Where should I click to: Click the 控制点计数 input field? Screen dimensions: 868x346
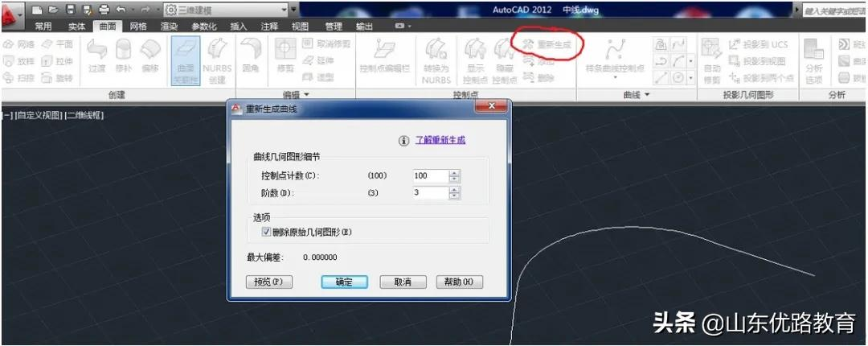point(431,175)
